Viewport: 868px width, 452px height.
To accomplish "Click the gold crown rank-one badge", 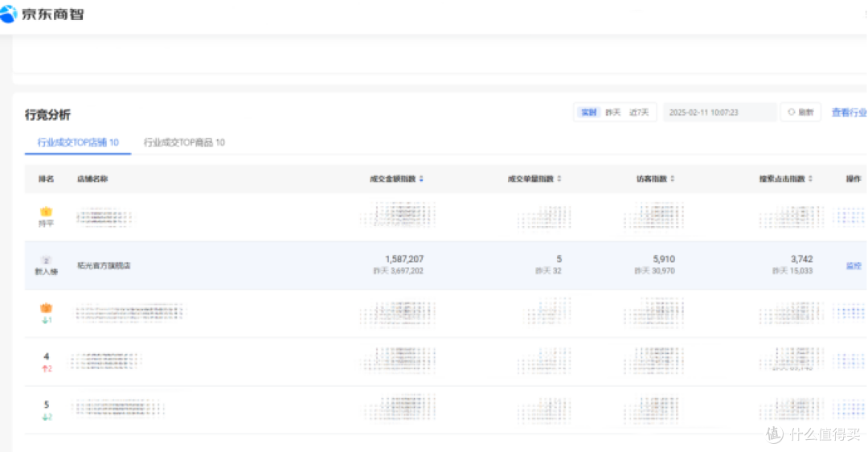I will click(46, 211).
